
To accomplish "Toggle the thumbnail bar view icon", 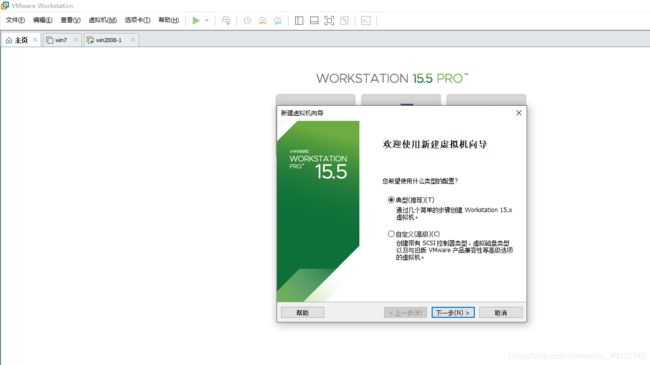I will pos(314,20).
